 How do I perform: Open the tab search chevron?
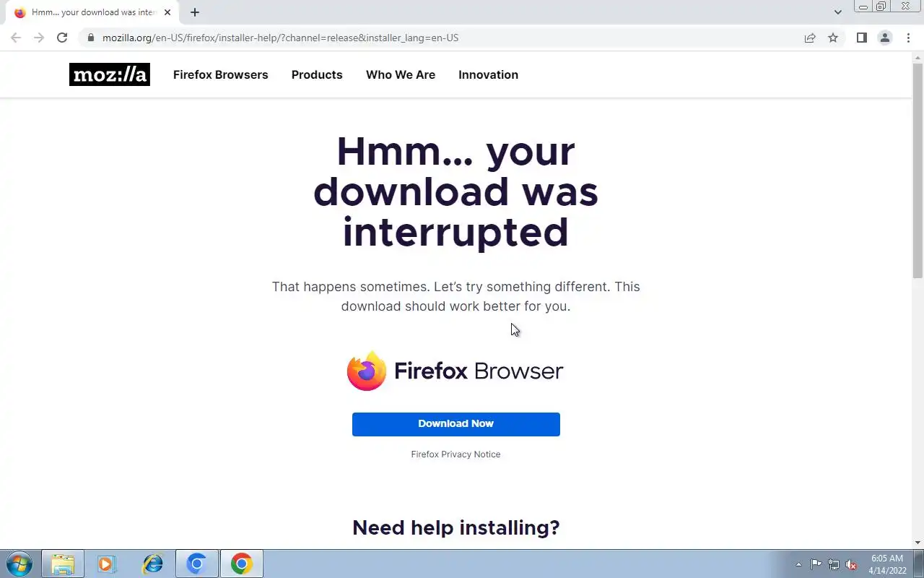[x=837, y=12]
